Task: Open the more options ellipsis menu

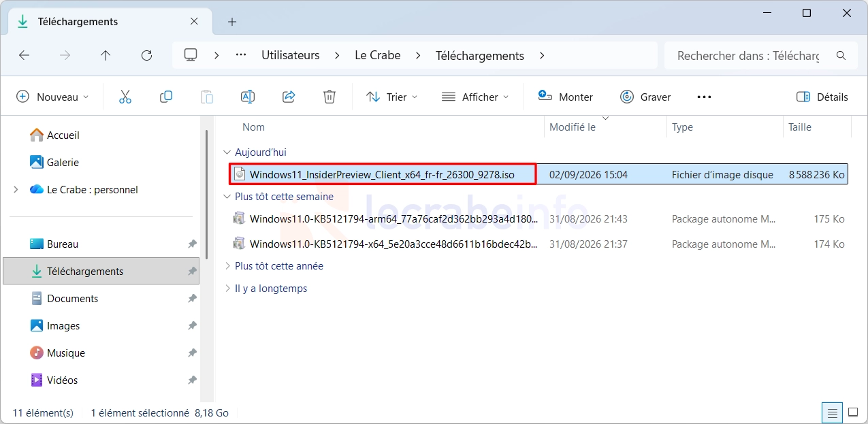Action: pos(704,97)
